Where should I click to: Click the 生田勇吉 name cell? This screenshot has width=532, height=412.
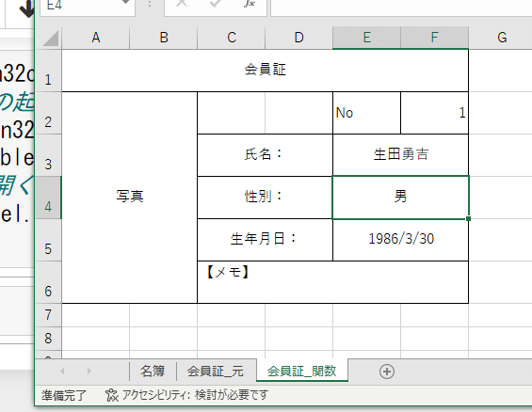[x=401, y=155]
